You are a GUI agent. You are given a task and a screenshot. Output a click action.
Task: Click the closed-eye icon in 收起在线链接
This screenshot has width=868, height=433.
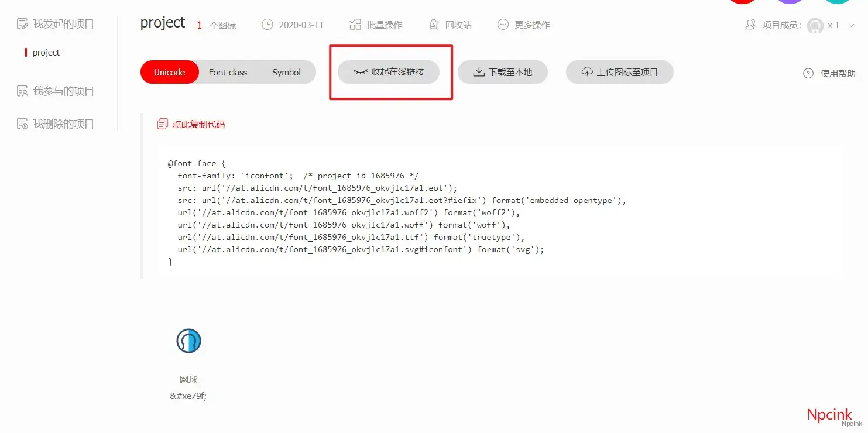[x=360, y=72]
